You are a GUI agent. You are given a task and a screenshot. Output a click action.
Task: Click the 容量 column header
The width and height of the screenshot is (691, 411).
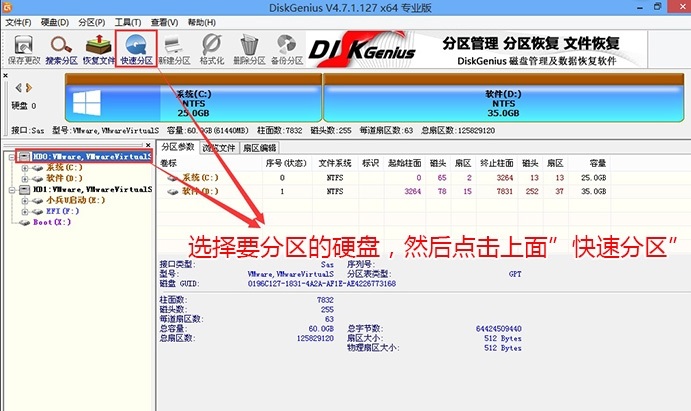589,163
